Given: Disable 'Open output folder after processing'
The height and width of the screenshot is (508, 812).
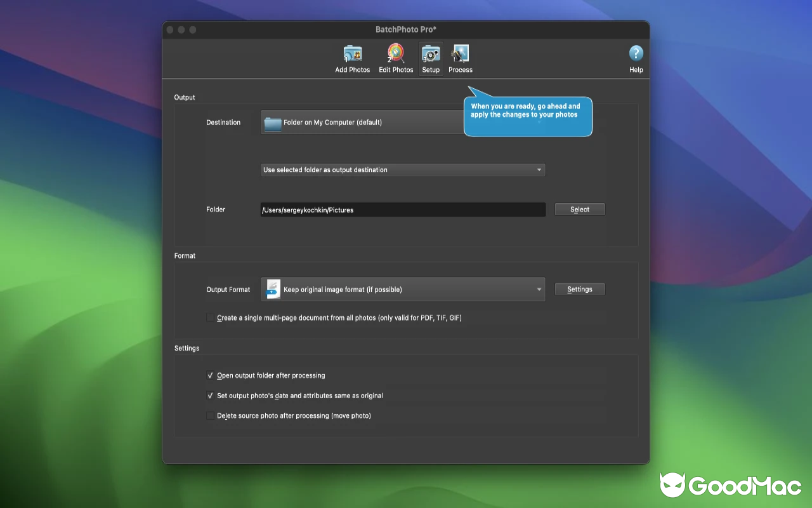Looking at the screenshot, I should (x=210, y=375).
